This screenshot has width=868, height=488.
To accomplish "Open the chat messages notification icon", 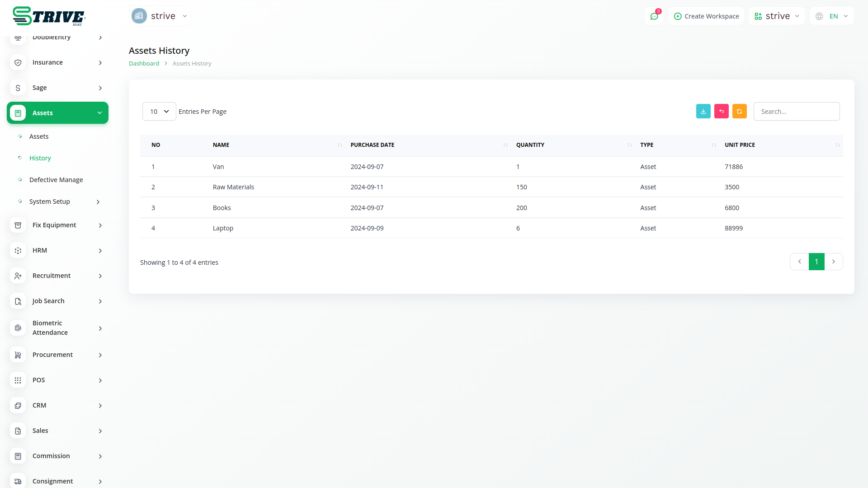I will coord(654,16).
